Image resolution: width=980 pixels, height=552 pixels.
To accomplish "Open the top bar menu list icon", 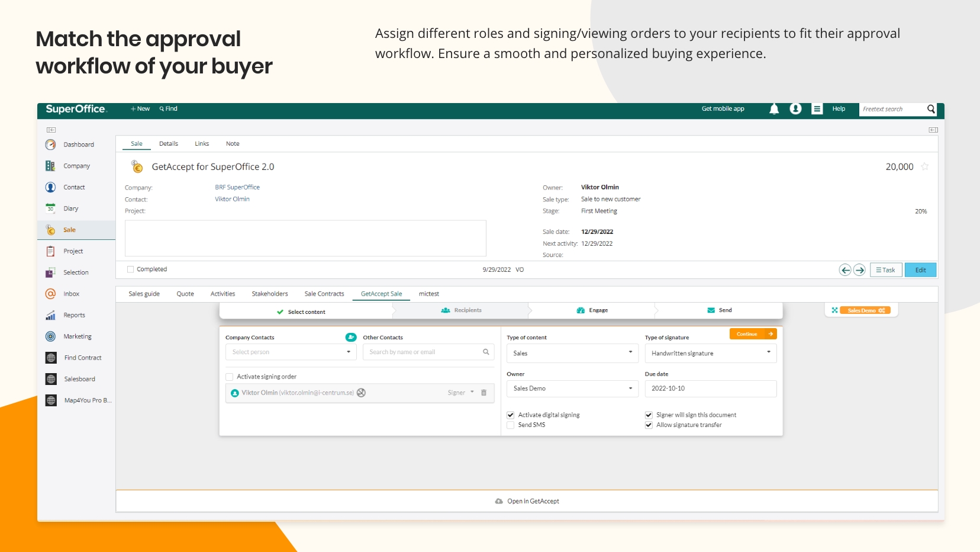I will [x=817, y=109].
